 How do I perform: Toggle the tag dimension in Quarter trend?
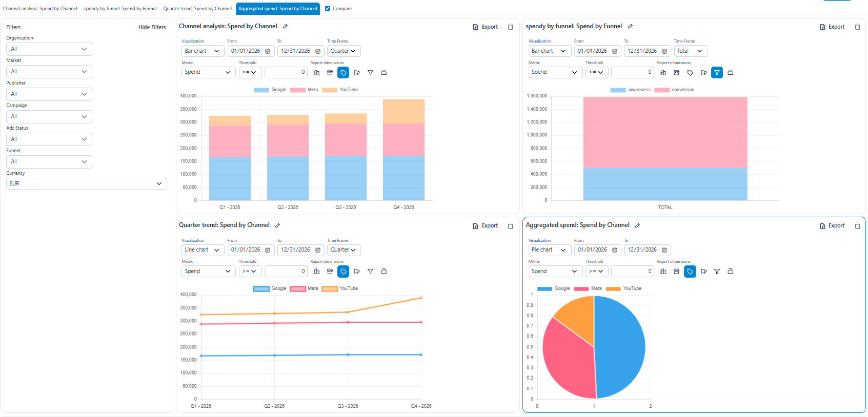(x=344, y=272)
